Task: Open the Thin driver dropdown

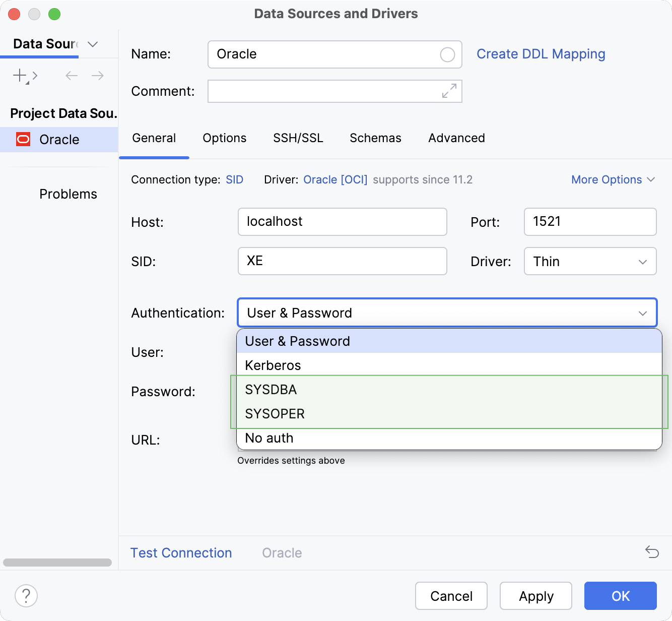Action: [590, 261]
